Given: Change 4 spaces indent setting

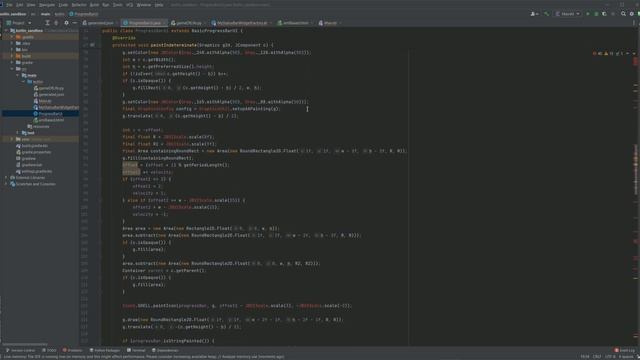Looking at the screenshot, I should [x=626, y=357].
